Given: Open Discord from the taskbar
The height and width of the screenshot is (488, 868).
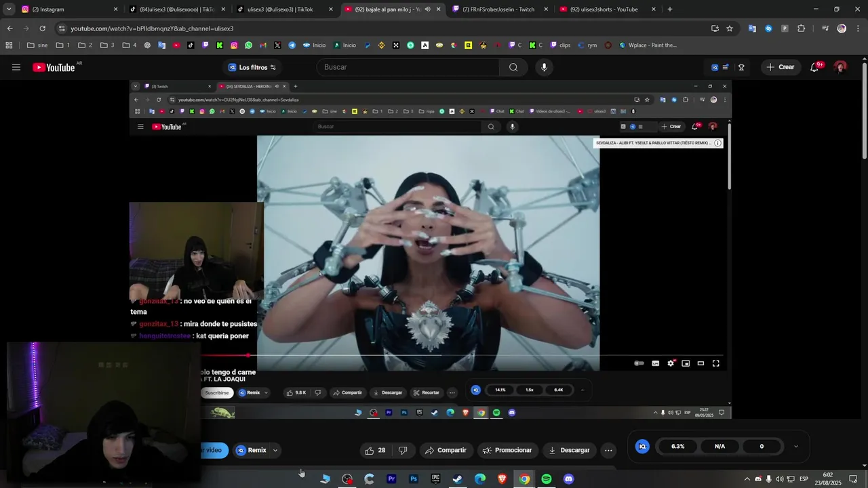Looking at the screenshot, I should pyautogui.click(x=568, y=479).
